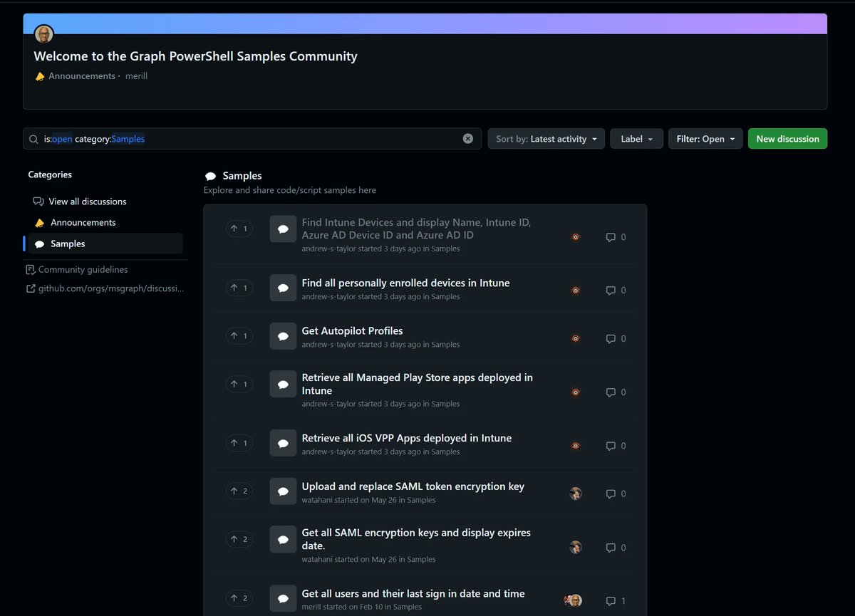Click watahani author under Upload SAML token
This screenshot has height=616, width=855.
(x=317, y=500)
